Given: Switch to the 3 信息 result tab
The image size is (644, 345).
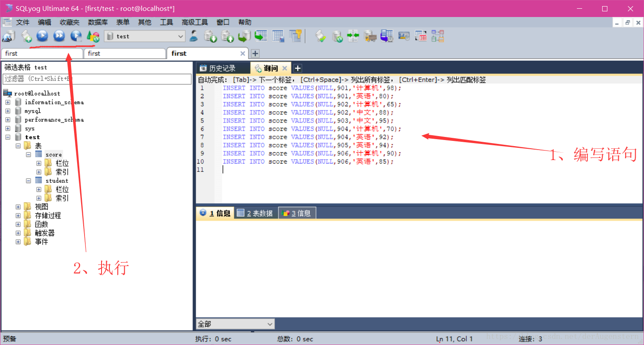Looking at the screenshot, I should [x=297, y=213].
